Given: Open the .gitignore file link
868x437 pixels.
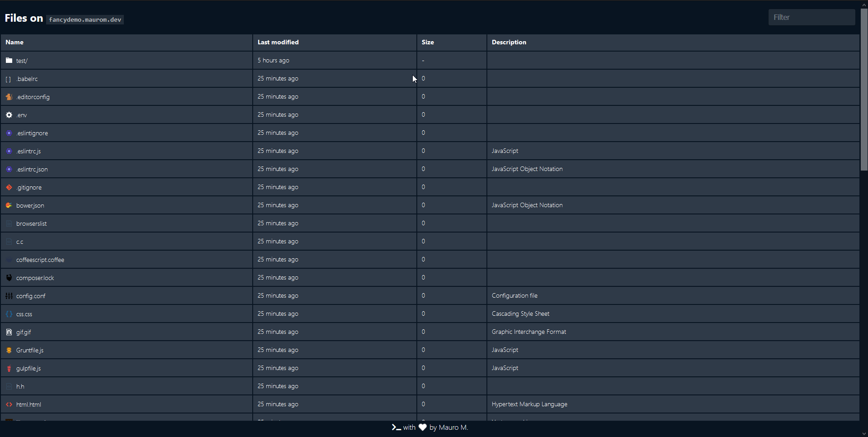Looking at the screenshot, I should coord(29,187).
